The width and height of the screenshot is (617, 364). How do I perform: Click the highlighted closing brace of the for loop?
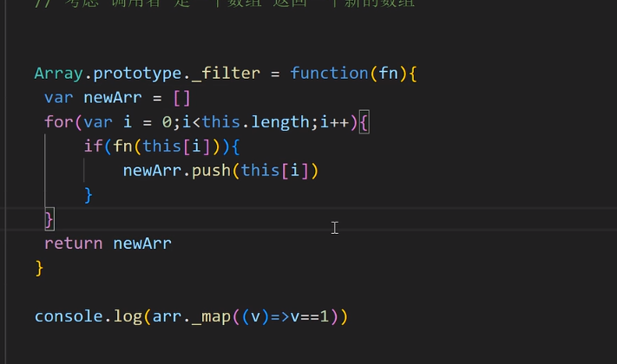pos(49,219)
